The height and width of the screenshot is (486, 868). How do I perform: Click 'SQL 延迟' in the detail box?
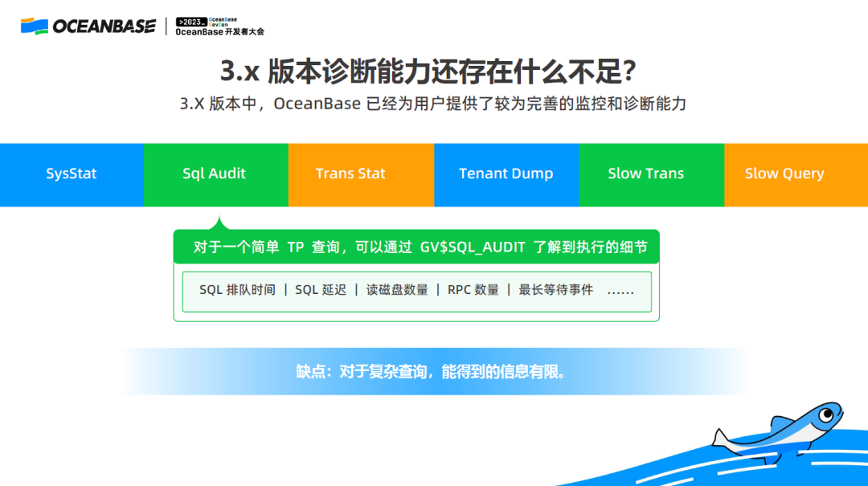[321, 290]
